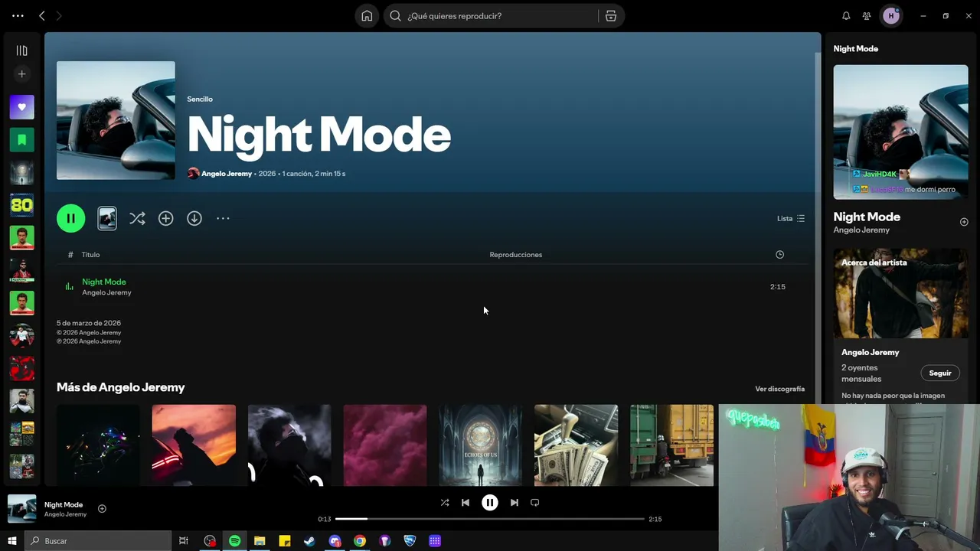Open the Night Mode title in the right panel
Viewport: 980px width, 551px height.
867,217
